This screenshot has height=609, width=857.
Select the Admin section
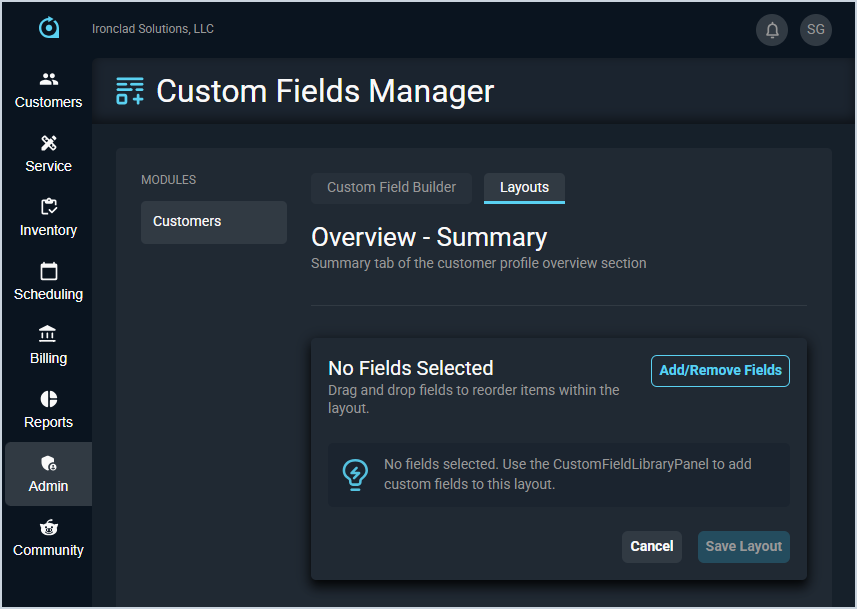(48, 474)
